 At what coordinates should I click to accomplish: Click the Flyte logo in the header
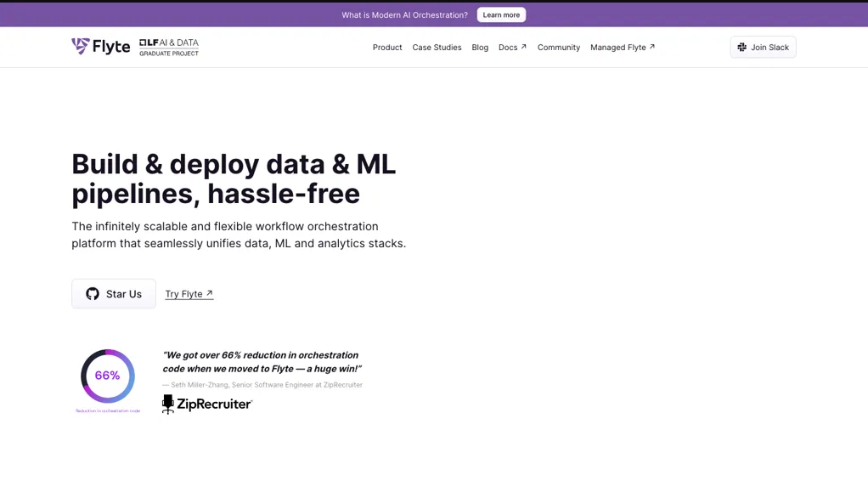point(100,47)
